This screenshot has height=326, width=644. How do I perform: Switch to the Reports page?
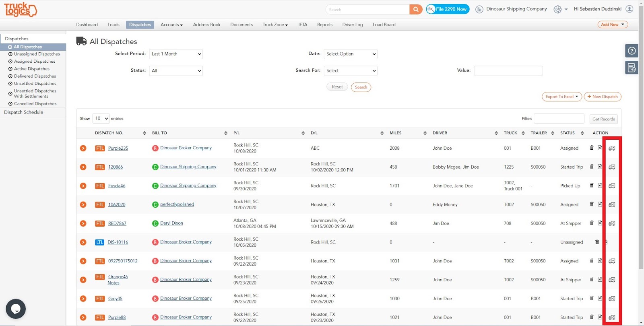click(325, 25)
